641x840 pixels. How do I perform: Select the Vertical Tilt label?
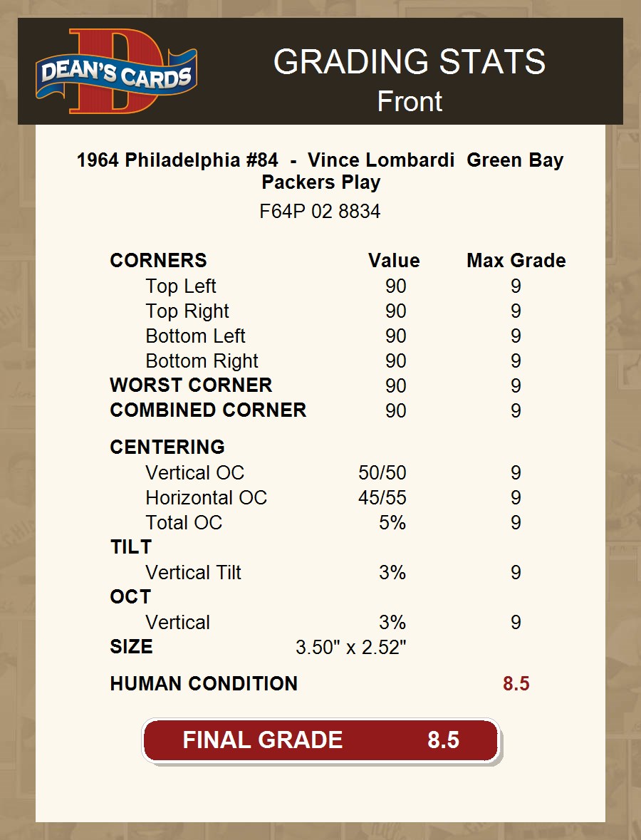tap(193, 573)
